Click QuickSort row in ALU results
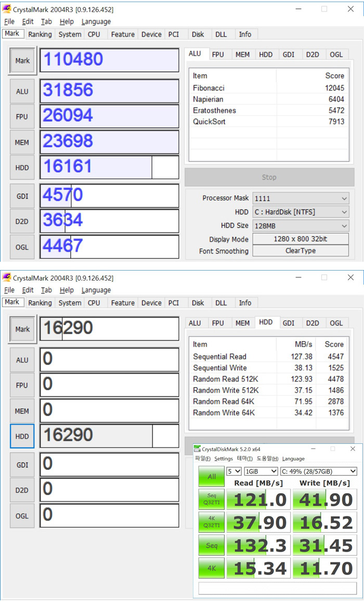 click(269, 122)
